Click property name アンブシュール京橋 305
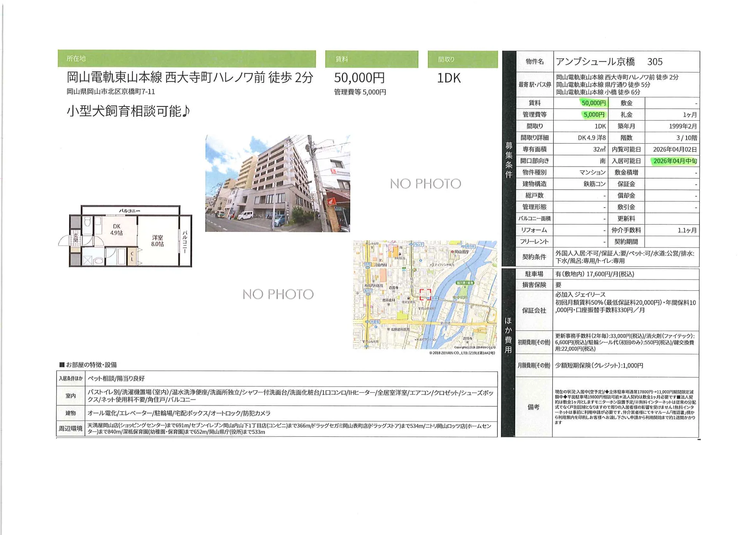Screen dimensions: 756x535 tap(609, 62)
